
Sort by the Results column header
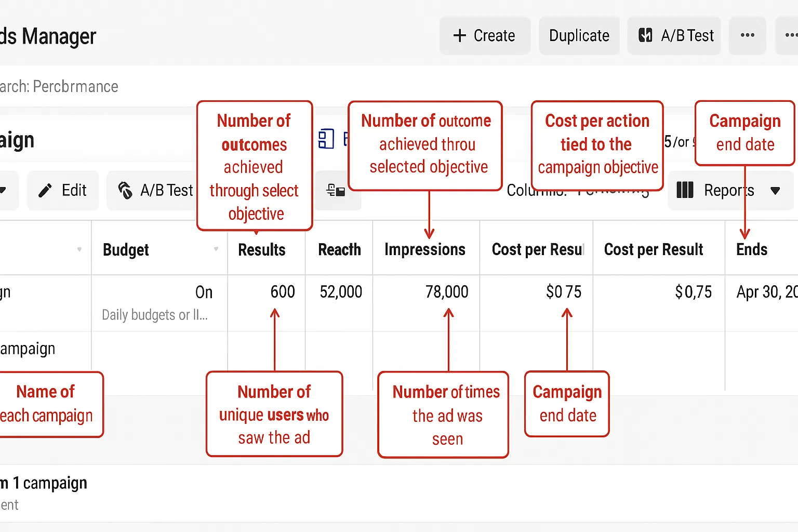[x=261, y=250]
